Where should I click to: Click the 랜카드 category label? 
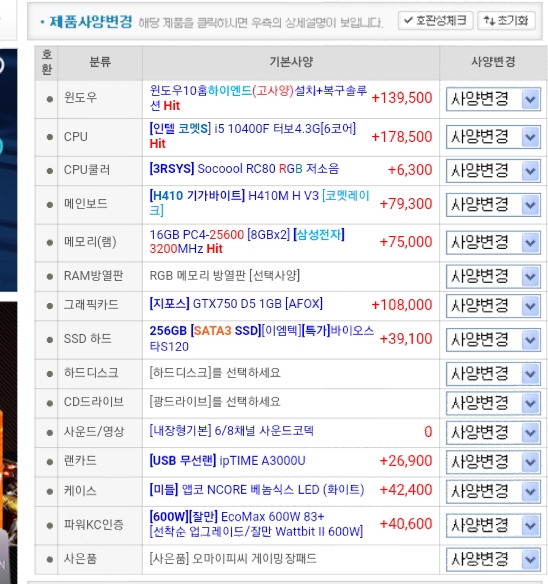80,461
